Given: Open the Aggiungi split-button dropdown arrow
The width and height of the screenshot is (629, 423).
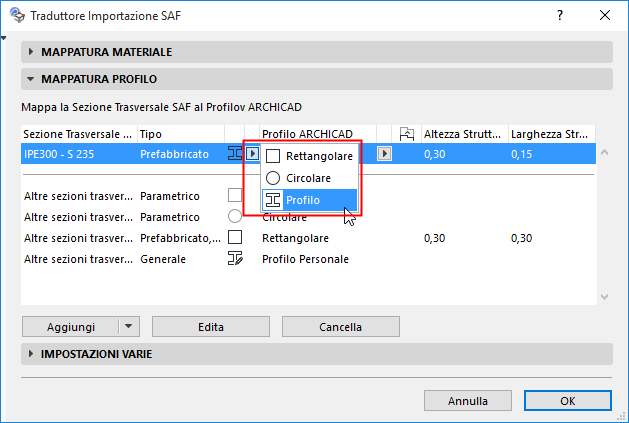Looking at the screenshot, I should click(x=128, y=327).
